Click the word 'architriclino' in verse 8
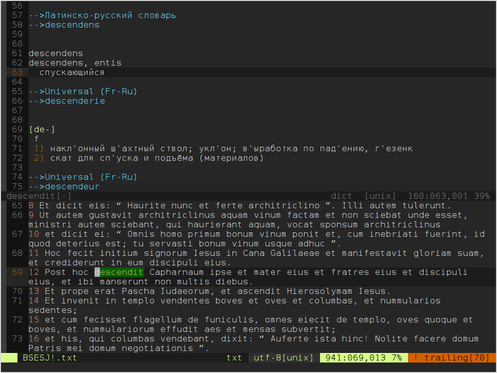This screenshot has width=497, height=373. pos(284,206)
